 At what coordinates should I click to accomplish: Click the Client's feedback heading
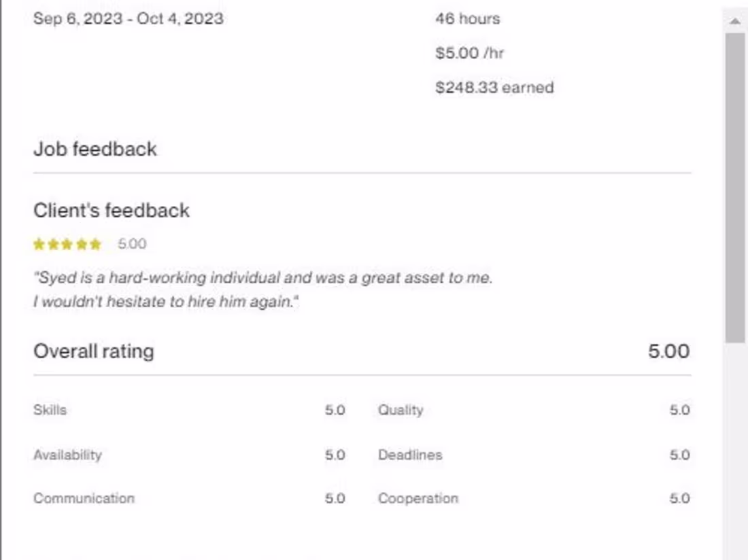click(112, 211)
